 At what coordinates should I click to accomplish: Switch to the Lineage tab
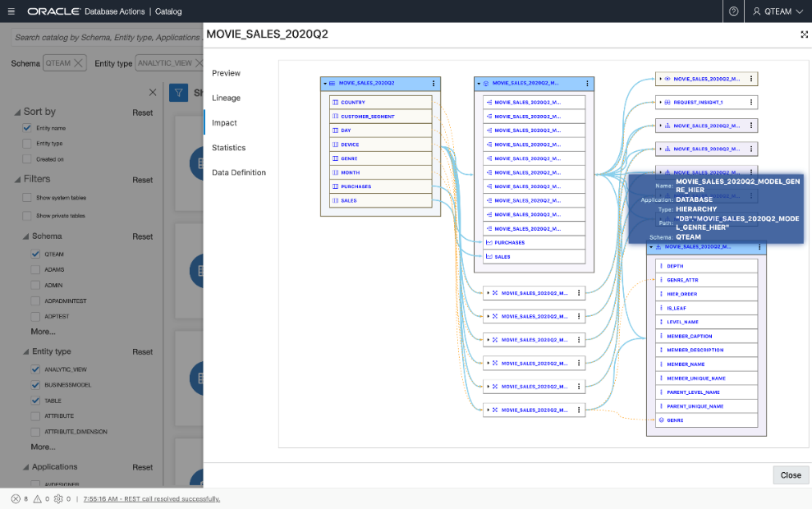(x=226, y=98)
